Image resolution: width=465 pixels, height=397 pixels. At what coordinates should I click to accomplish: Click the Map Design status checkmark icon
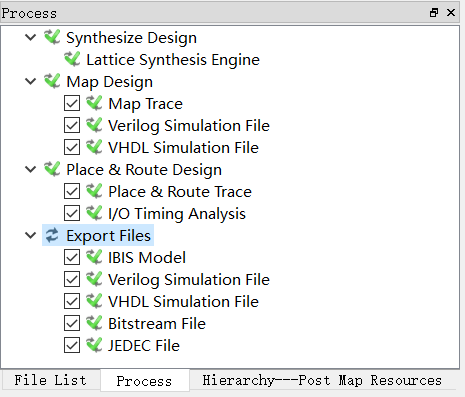52,81
